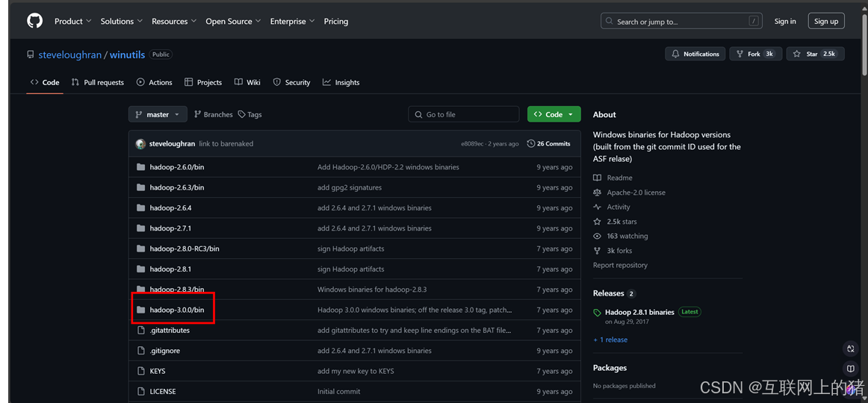Screen dimensions: 868x403
Task: Expand the Enterprise menu
Action: point(292,21)
